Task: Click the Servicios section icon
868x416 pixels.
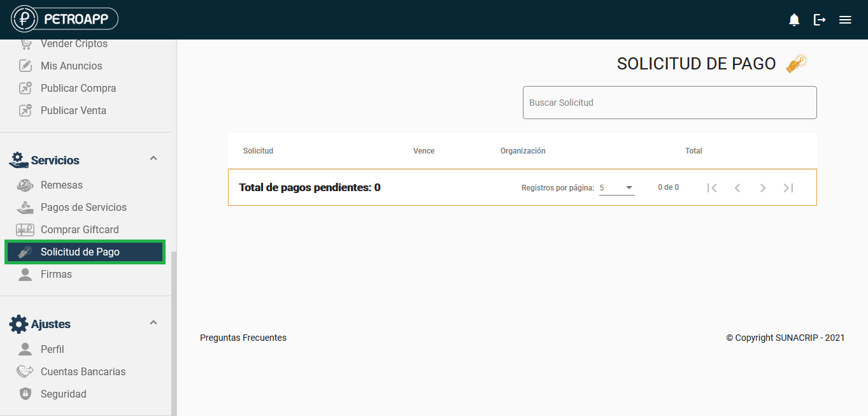Action: (18, 160)
